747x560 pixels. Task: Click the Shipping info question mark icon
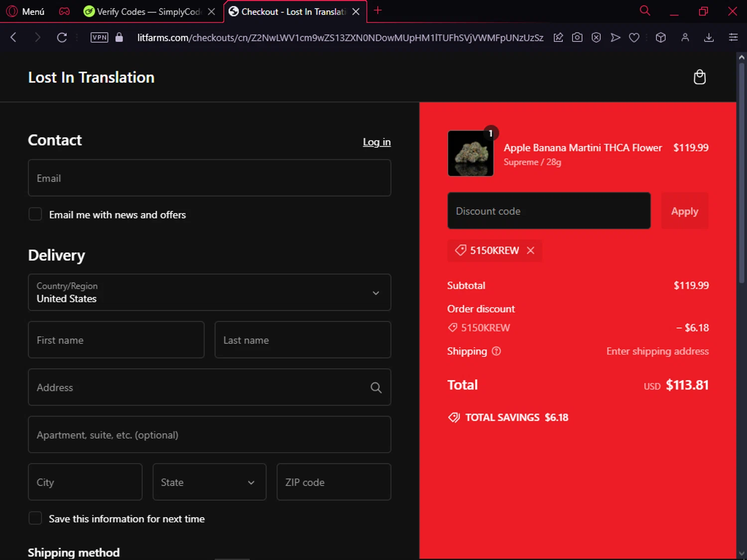(x=496, y=351)
